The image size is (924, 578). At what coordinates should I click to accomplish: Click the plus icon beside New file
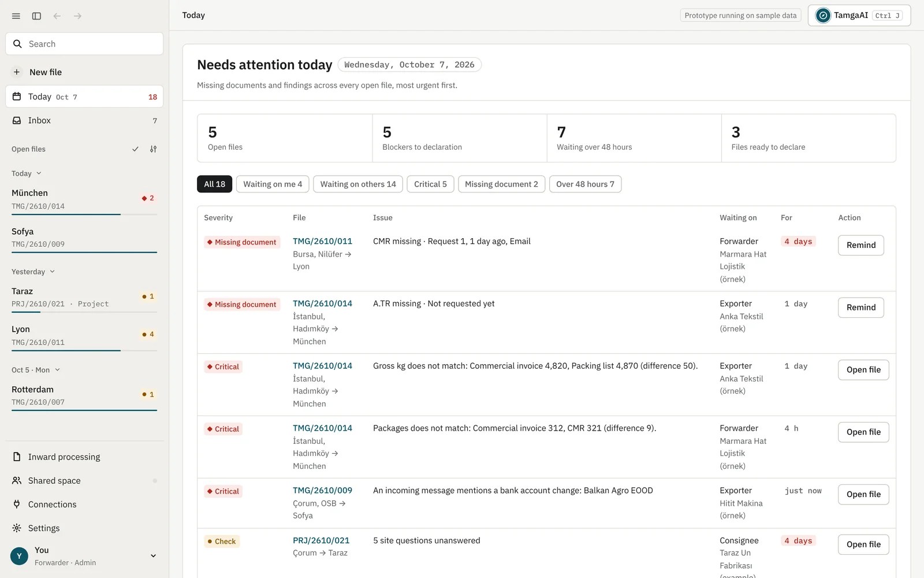17,72
